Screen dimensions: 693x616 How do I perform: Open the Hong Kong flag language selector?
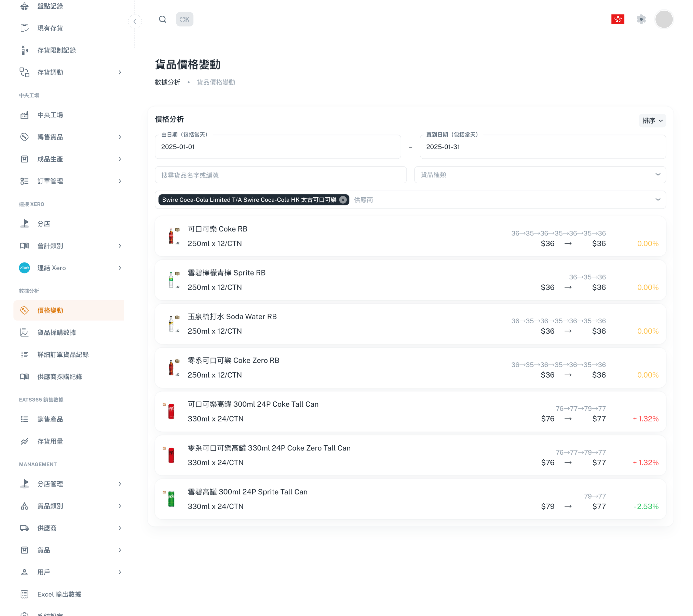[x=618, y=19]
